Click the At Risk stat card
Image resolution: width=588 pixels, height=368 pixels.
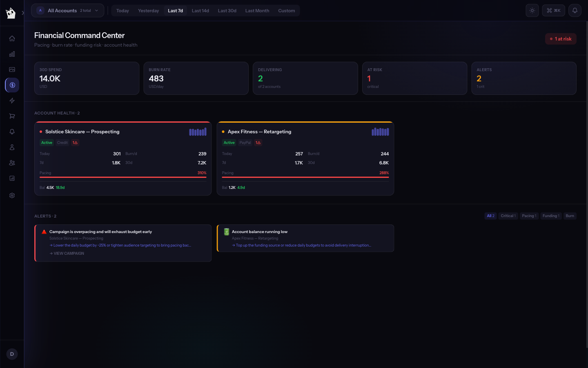414,78
